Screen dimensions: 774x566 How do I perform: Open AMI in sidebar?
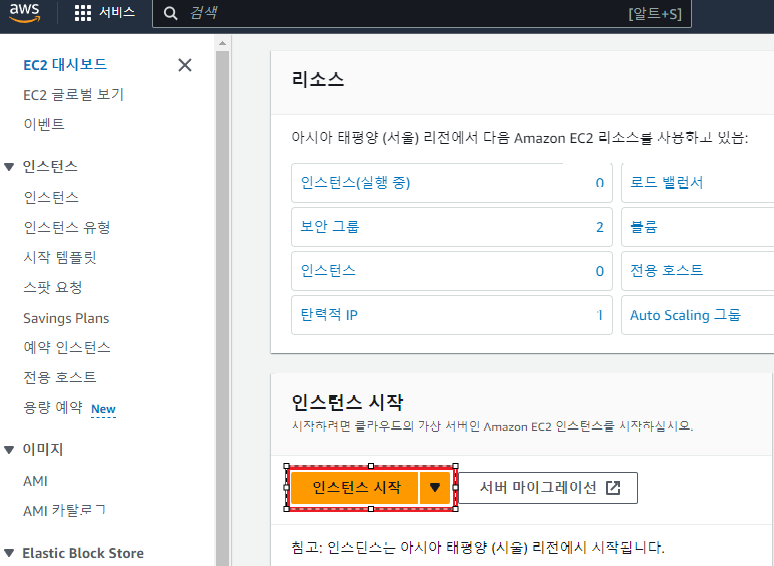coord(35,481)
